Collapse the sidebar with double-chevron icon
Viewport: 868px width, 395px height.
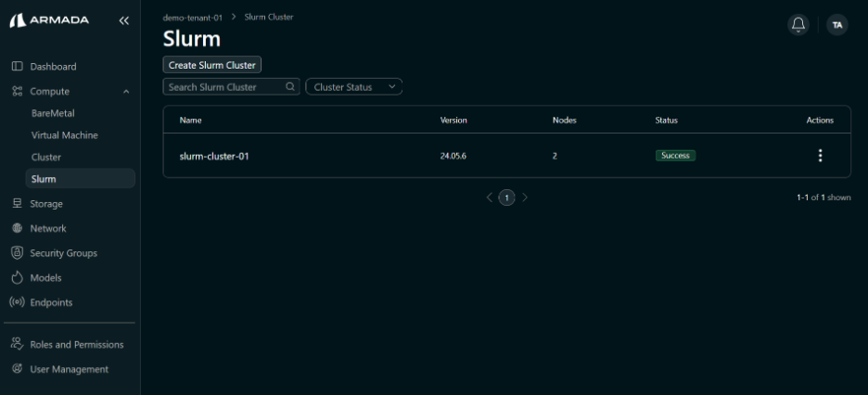[124, 20]
